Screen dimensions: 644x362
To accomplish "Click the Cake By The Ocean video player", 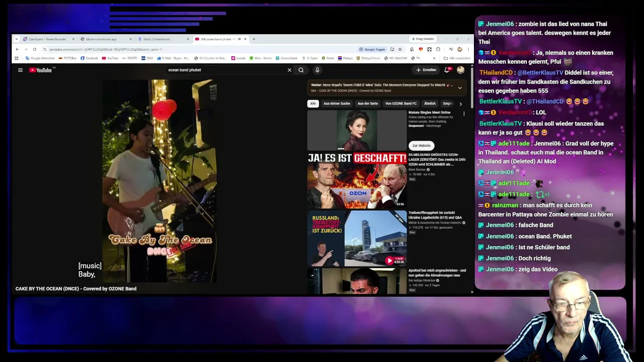I will coord(160,180).
